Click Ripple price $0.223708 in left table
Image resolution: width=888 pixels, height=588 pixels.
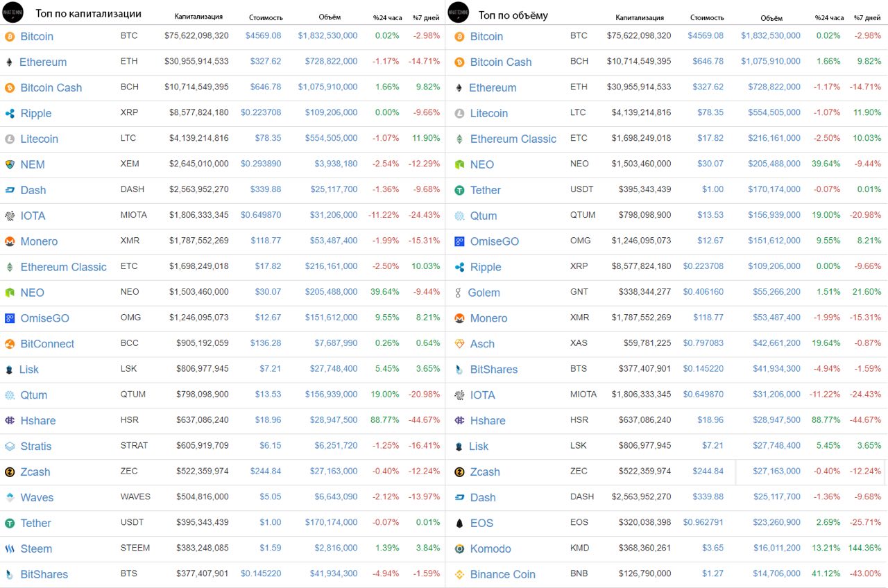coord(262,112)
